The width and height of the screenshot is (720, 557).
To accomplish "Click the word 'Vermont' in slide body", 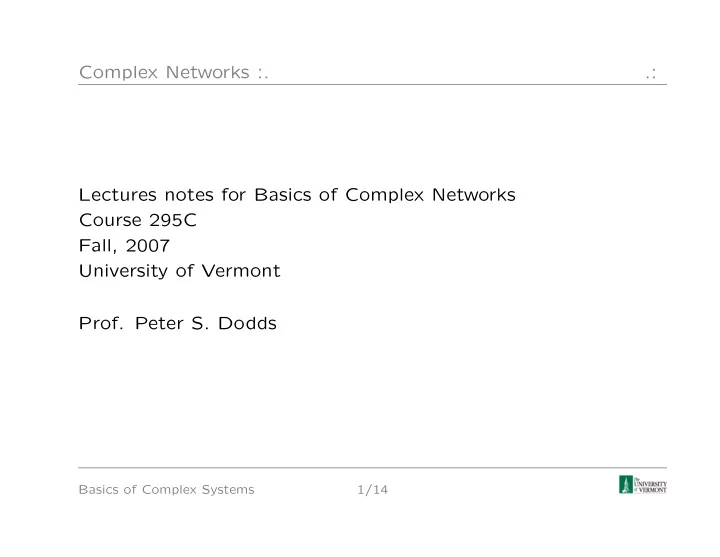I will (241, 271).
